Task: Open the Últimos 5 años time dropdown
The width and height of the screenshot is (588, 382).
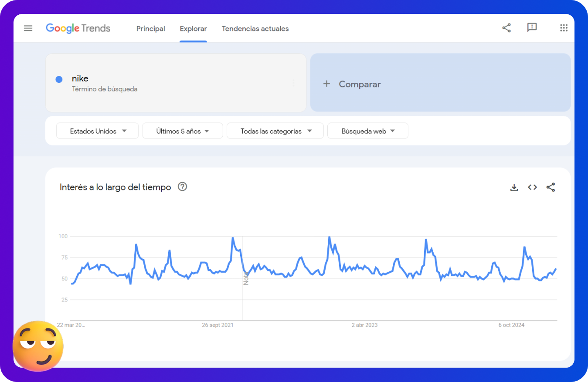Action: [183, 131]
